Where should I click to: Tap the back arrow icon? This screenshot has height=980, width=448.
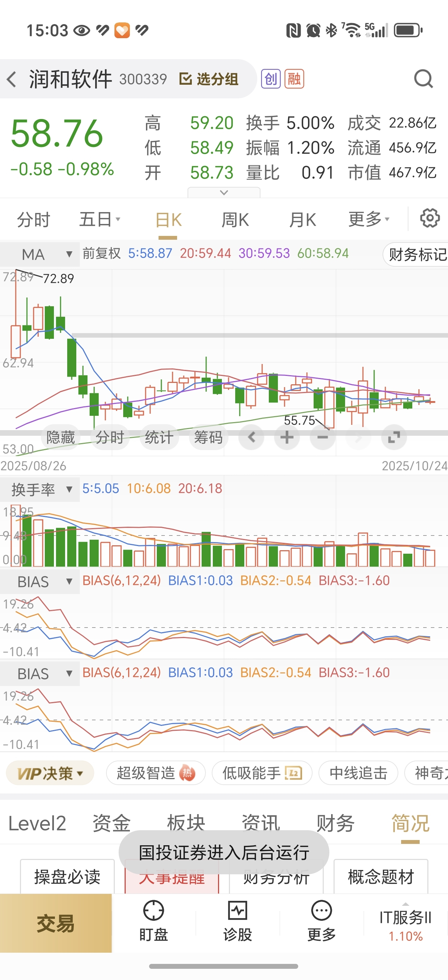click(12, 79)
